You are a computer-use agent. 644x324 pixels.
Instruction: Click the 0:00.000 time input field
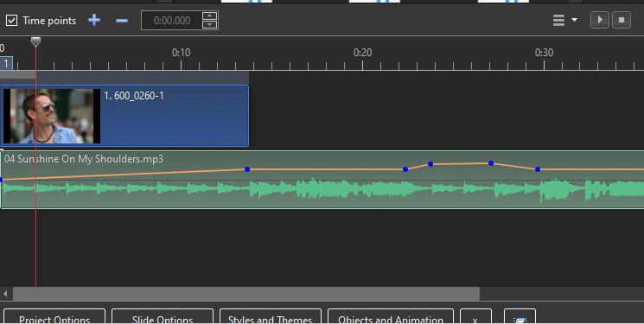171,20
